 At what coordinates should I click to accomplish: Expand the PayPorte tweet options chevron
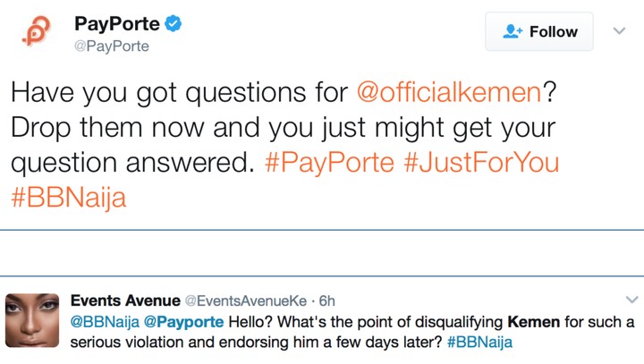click(x=618, y=30)
